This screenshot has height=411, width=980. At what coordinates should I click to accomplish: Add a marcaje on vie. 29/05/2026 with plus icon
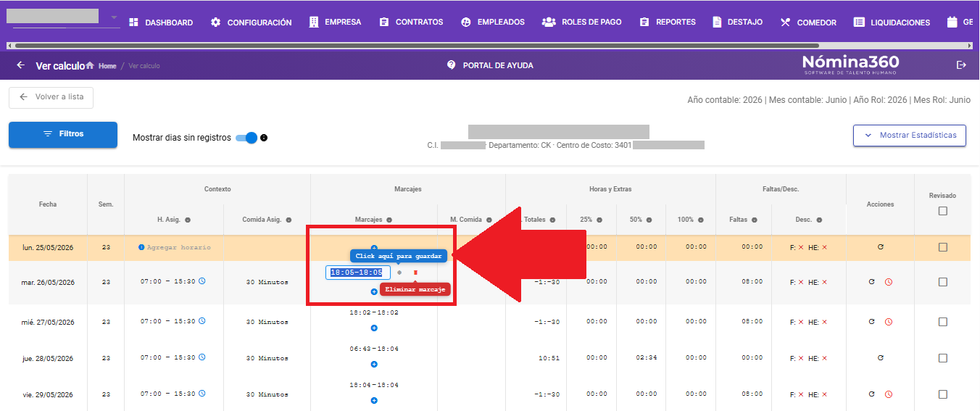point(374,400)
